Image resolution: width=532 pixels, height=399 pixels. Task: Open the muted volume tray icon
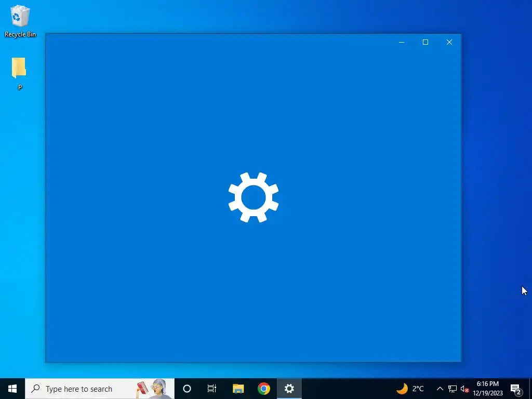pos(464,389)
